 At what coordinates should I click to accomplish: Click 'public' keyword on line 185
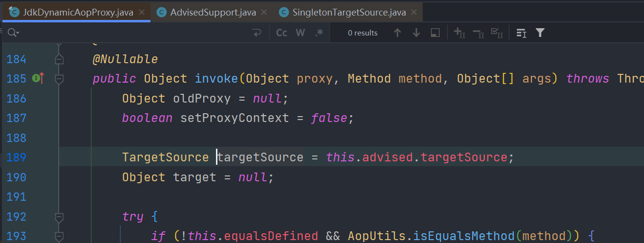pyautogui.click(x=115, y=79)
